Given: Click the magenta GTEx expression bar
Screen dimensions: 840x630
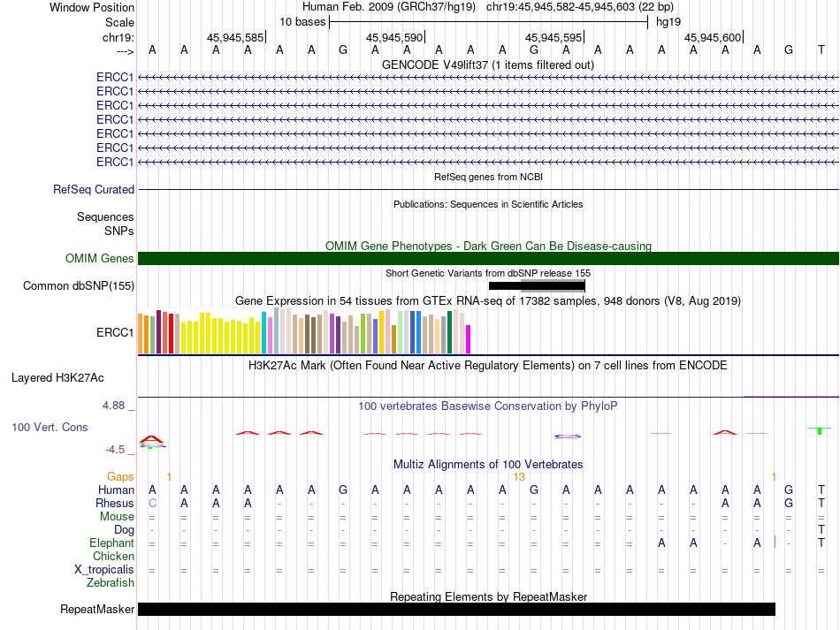Looking at the screenshot, I should [469, 339].
